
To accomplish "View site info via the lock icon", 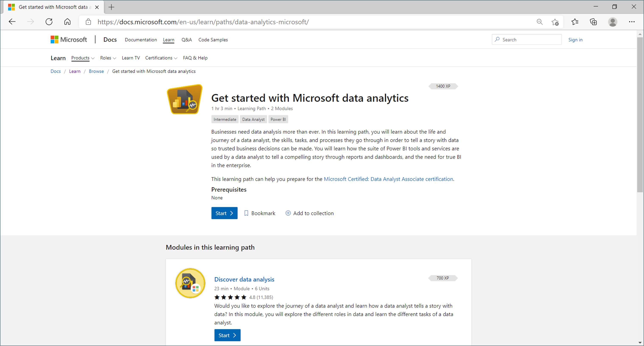I will 88,22.
